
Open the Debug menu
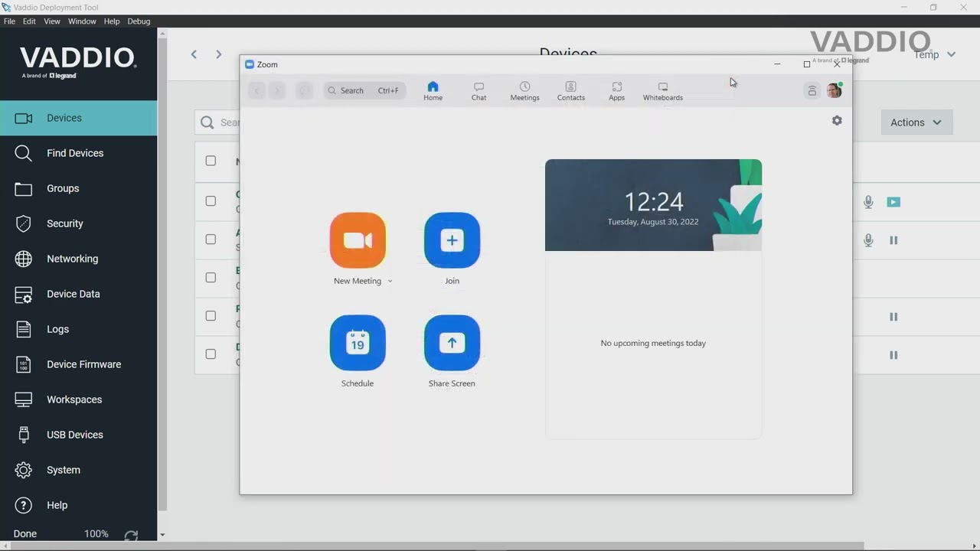(139, 21)
